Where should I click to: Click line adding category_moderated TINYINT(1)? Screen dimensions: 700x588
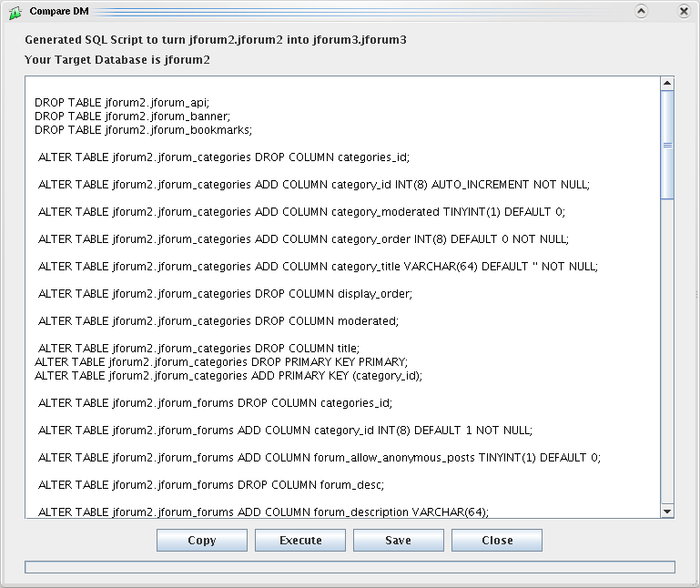pyautogui.click(x=302, y=212)
